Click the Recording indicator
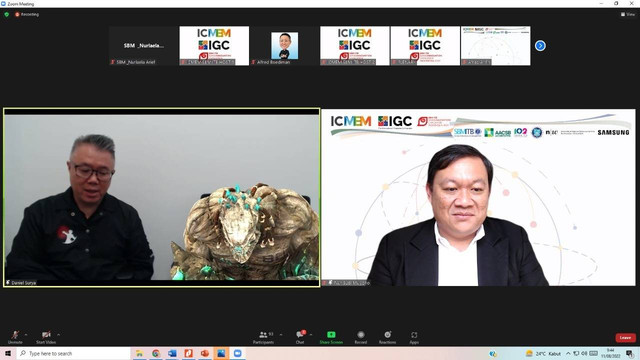The height and width of the screenshot is (360, 640). (27, 14)
